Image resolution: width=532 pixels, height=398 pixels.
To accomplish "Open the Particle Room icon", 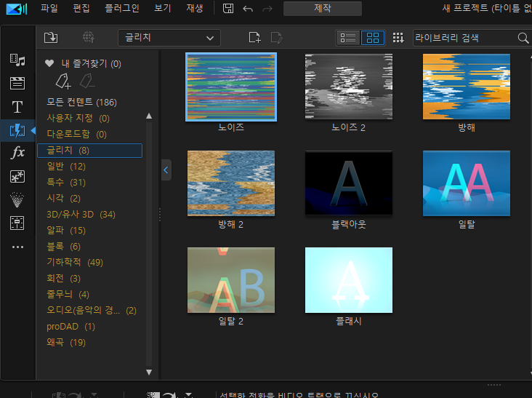I will 17,199.
